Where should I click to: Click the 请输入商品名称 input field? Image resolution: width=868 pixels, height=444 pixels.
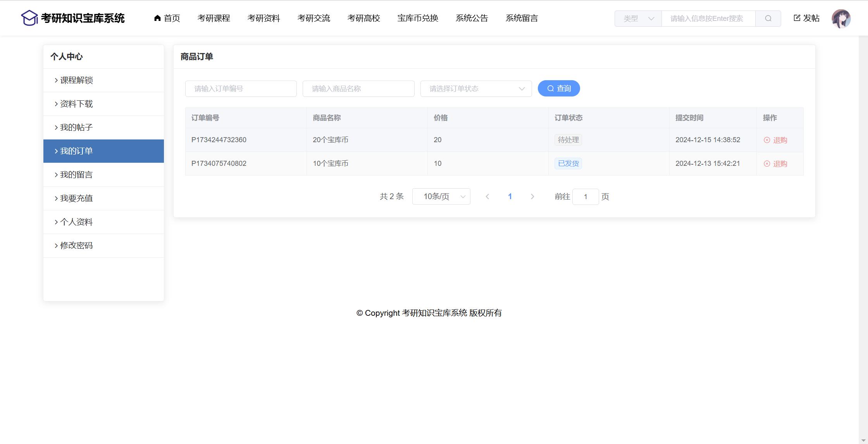358,89
